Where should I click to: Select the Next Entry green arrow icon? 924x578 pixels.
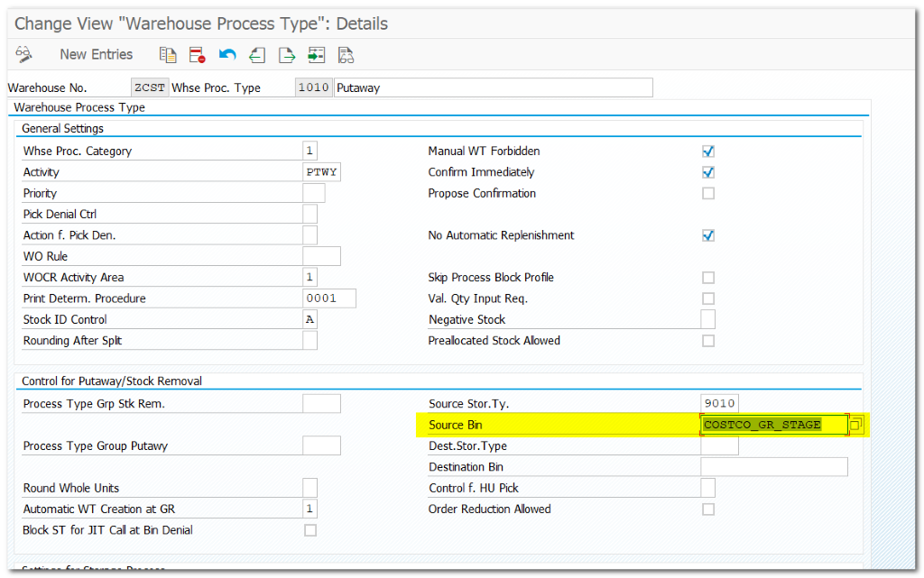tap(287, 54)
